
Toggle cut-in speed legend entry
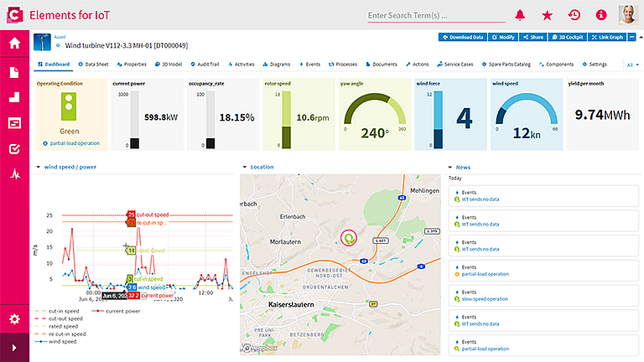point(57,311)
